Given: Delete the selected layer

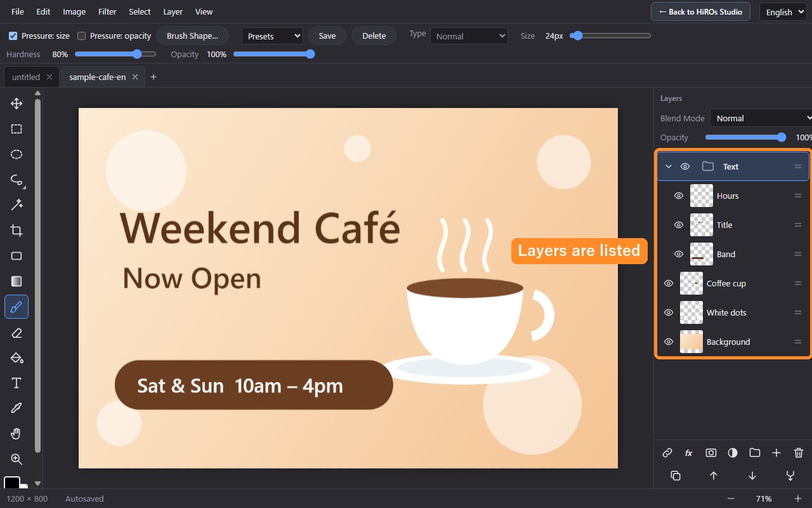Looking at the screenshot, I should pos(799,453).
